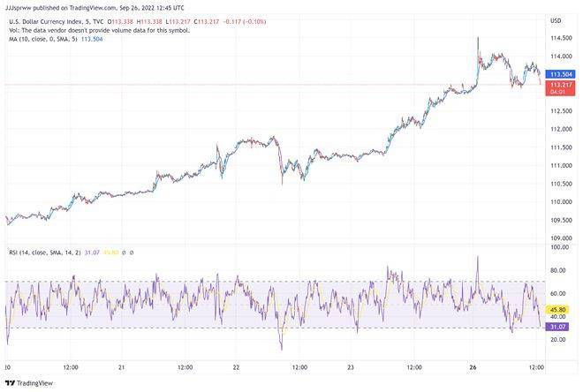Click the blue 113.504 MA price label

click(558, 74)
